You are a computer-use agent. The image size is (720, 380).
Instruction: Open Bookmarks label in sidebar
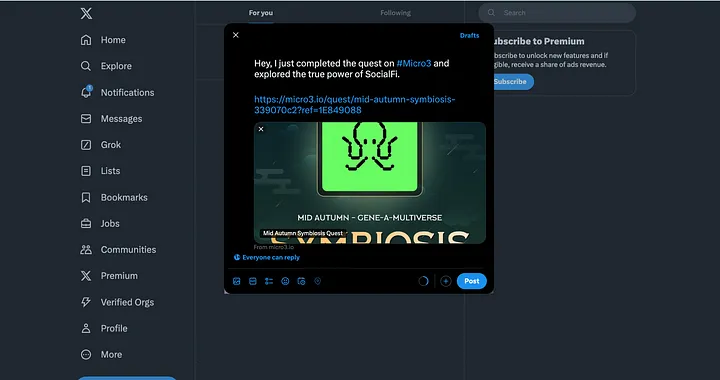[x=124, y=197]
